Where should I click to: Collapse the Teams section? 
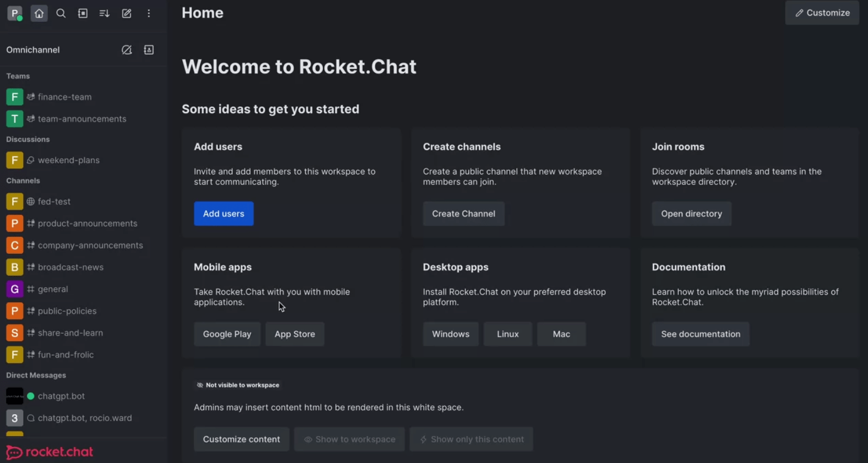click(18, 76)
